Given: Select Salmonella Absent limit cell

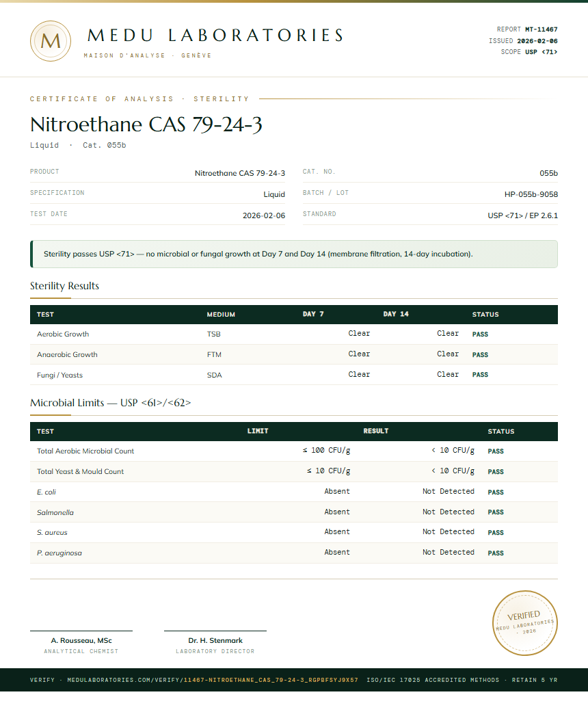Looking at the screenshot, I should (337, 512).
